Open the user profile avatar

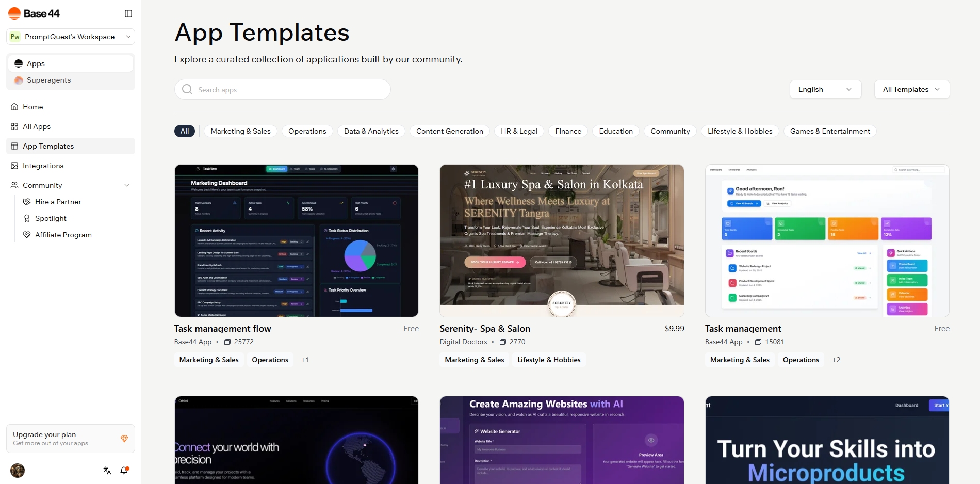tap(18, 471)
